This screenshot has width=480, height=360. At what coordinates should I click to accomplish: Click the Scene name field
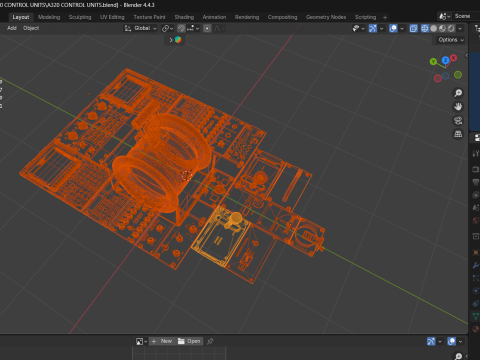465,16
